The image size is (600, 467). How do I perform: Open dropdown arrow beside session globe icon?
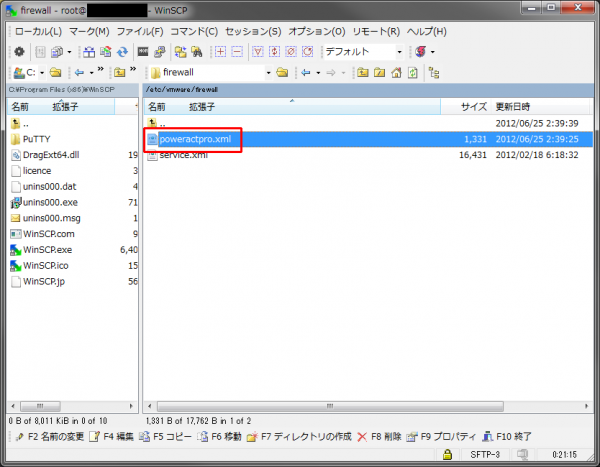pos(433,52)
